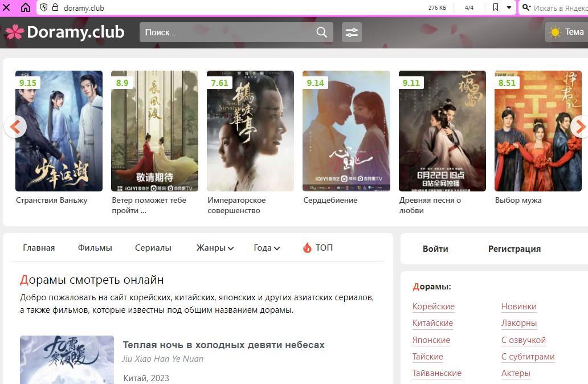588x384 pixels.
Task: Expand the Года dropdown menu
Action: click(267, 248)
